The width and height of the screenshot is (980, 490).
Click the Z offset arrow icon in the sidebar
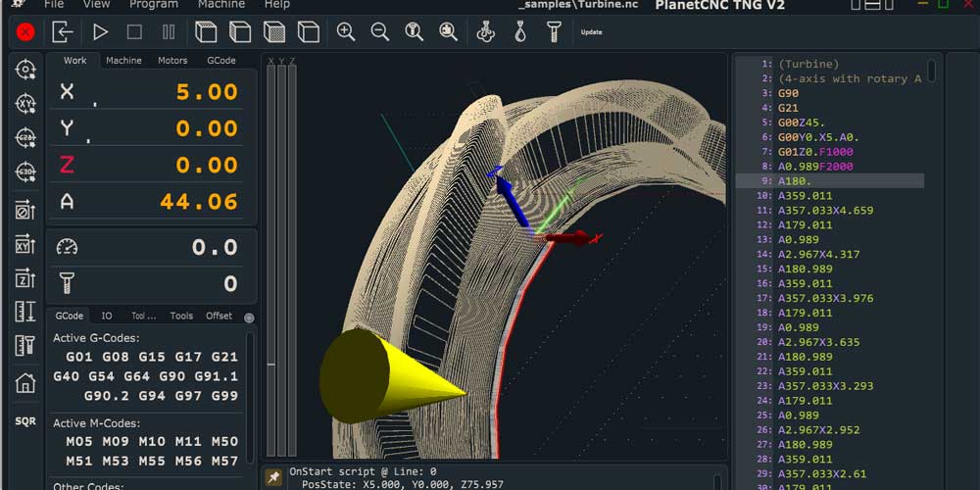point(25,278)
